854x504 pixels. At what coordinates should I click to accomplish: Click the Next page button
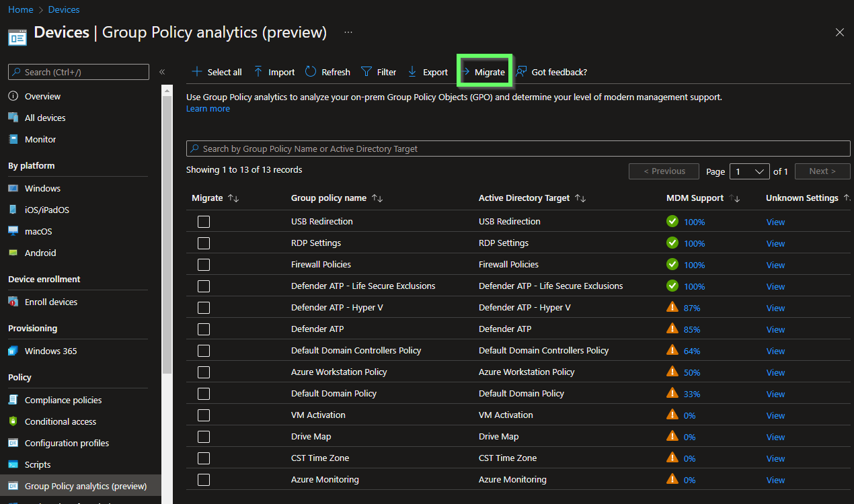pos(822,171)
